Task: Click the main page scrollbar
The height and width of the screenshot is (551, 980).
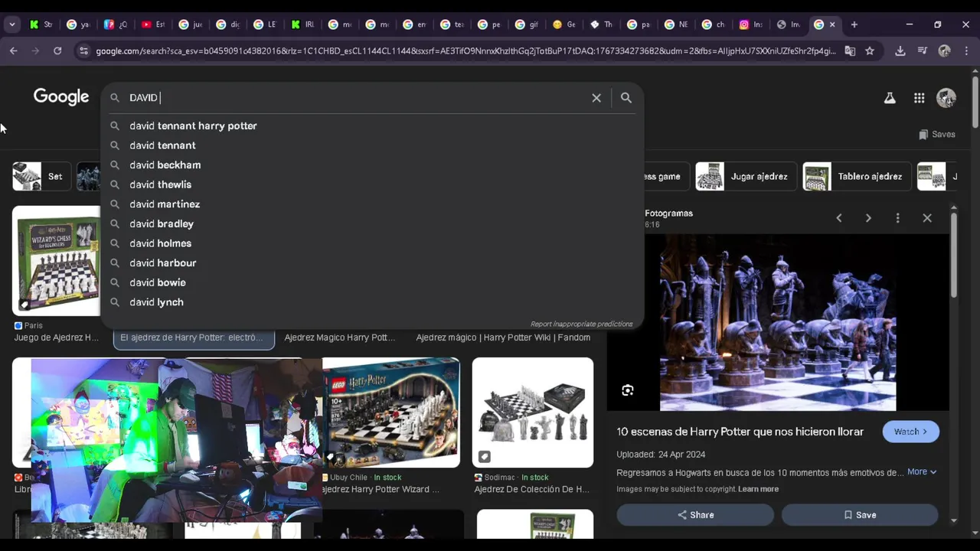Action: [x=975, y=102]
